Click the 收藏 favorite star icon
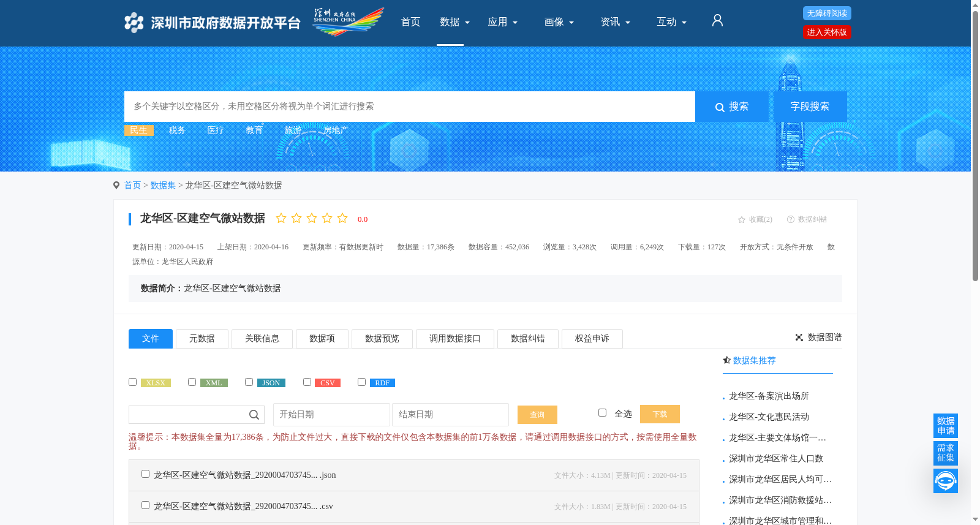 point(742,219)
